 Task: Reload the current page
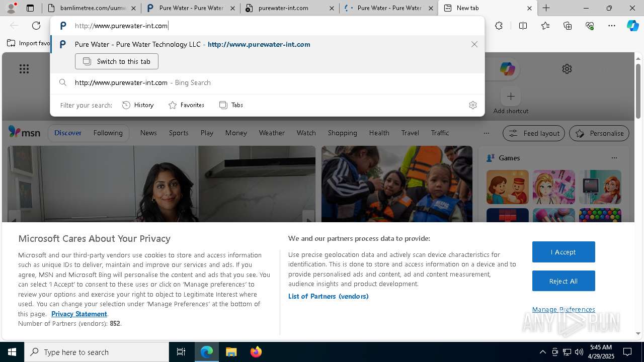[36, 26]
